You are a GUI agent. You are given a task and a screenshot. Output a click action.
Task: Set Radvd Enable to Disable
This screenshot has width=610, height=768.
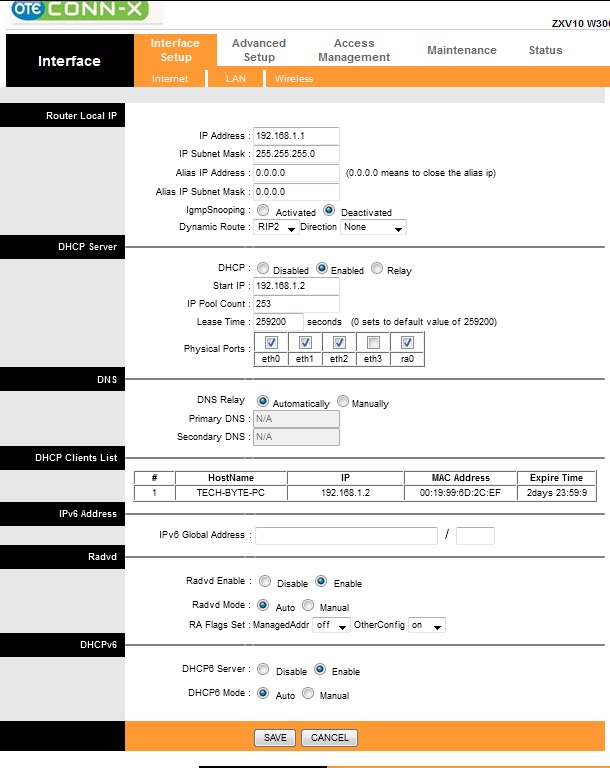tap(265, 581)
